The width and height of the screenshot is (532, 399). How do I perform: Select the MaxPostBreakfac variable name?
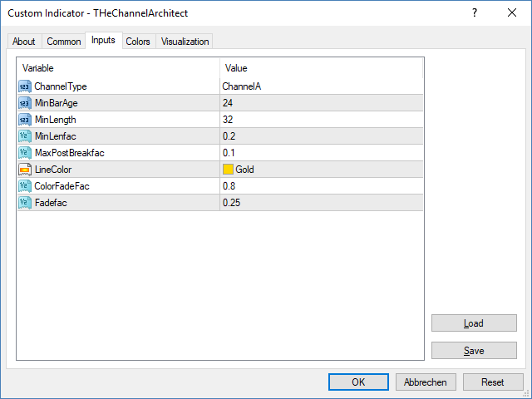tap(70, 153)
